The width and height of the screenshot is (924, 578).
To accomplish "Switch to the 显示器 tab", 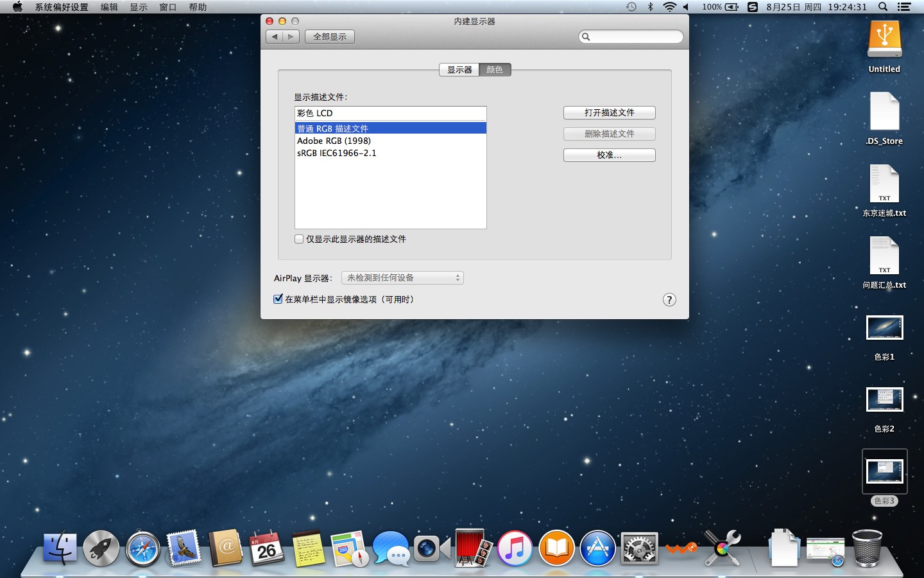I will pyautogui.click(x=459, y=69).
